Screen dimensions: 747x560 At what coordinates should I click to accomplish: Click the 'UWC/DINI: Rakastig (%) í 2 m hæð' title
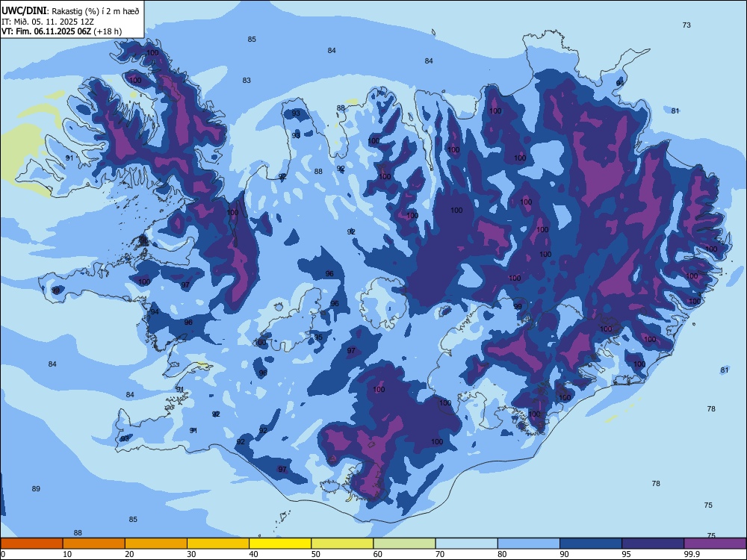70,11
